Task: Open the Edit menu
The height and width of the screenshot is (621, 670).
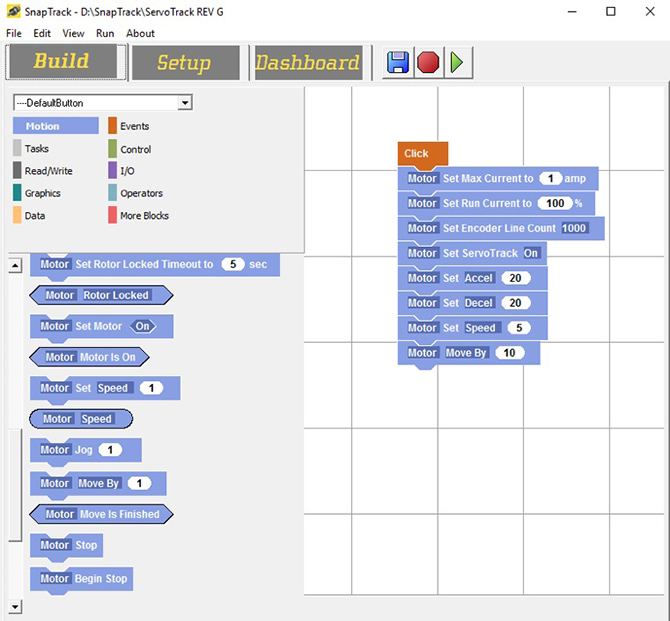Action: click(x=42, y=33)
